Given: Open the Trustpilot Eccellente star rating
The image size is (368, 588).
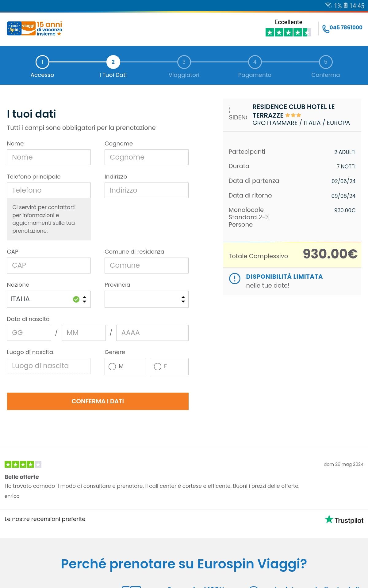Looking at the screenshot, I should tap(288, 32).
